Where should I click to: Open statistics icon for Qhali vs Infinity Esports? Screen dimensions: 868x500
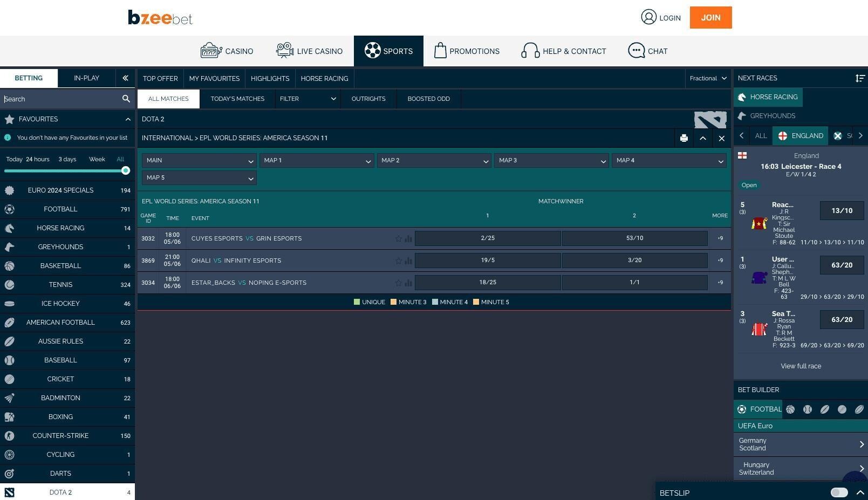pyautogui.click(x=408, y=261)
